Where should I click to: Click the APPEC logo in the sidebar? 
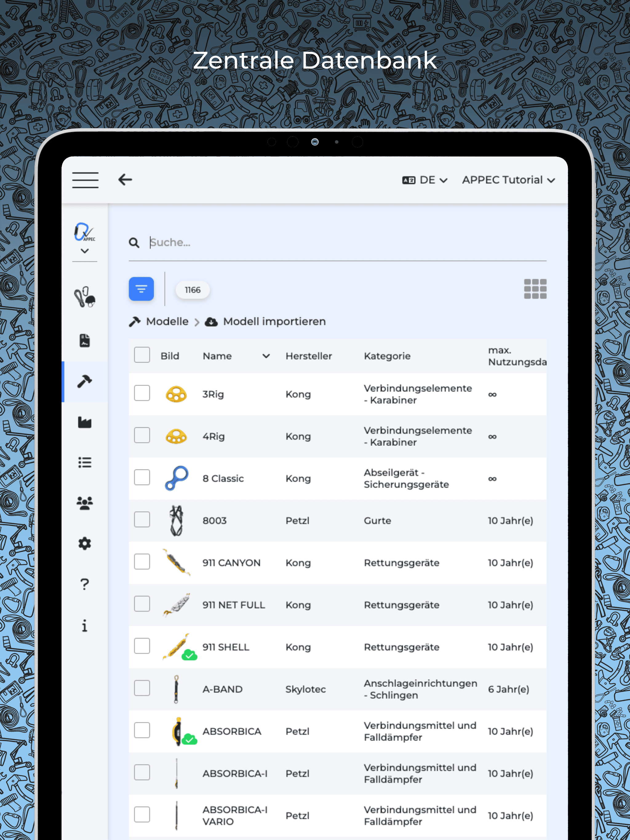pyautogui.click(x=85, y=232)
